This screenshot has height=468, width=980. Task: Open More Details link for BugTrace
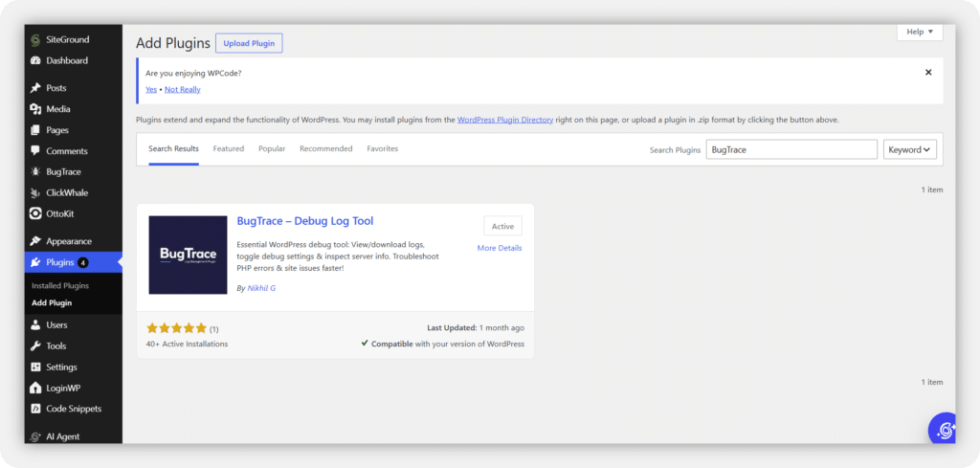tap(500, 248)
